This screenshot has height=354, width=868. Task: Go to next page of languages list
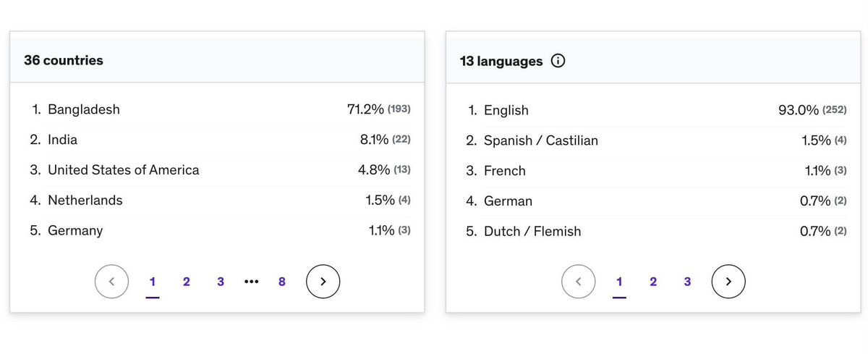pos(728,282)
